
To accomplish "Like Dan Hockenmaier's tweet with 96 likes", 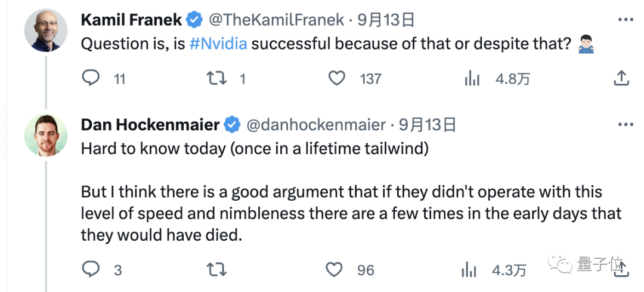I will [335, 270].
